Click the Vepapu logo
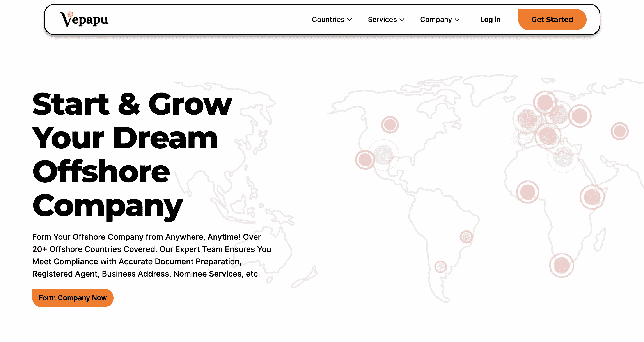644x342 pixels. pos(84,20)
